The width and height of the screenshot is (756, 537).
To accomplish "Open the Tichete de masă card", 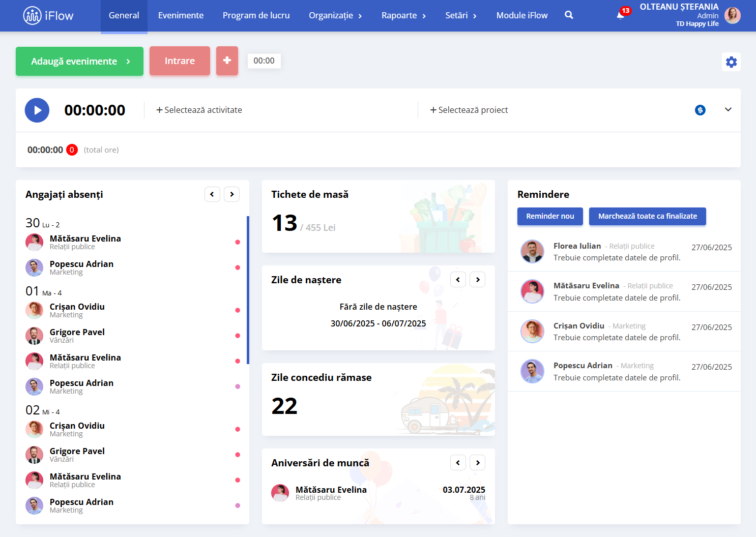I will tap(378, 216).
